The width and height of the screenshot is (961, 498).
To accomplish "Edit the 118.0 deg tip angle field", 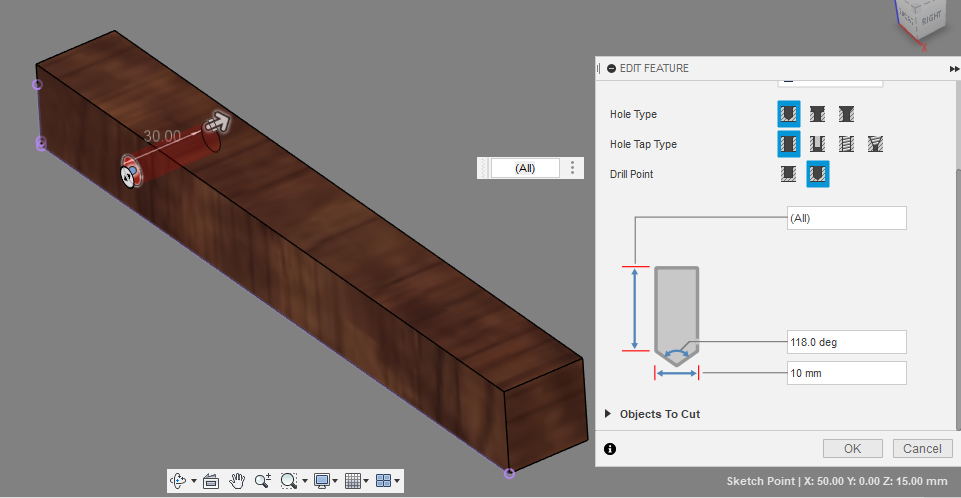I will pos(846,342).
